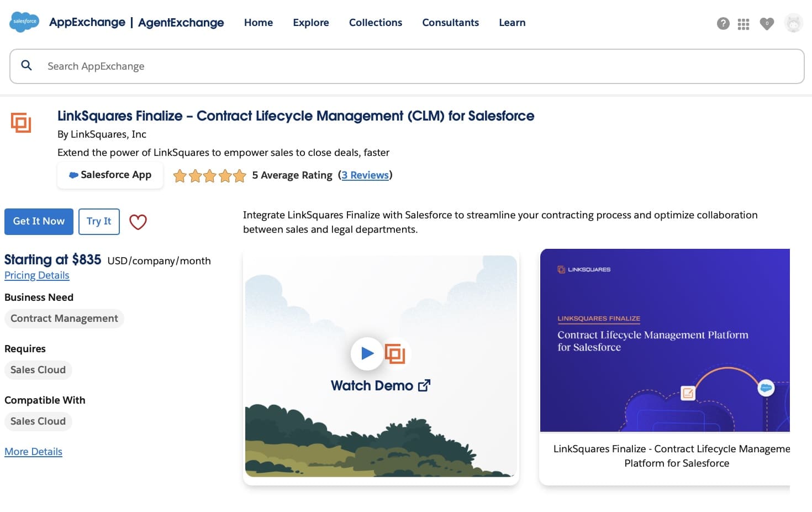The height and width of the screenshot is (512, 812).
Task: Select the Sales Cloud requirement chip
Action: pos(38,369)
